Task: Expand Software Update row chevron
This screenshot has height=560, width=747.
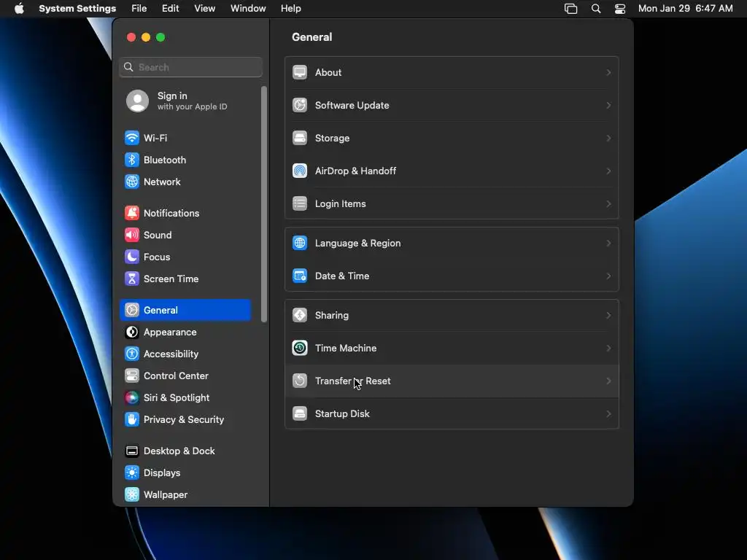Action: (608, 106)
